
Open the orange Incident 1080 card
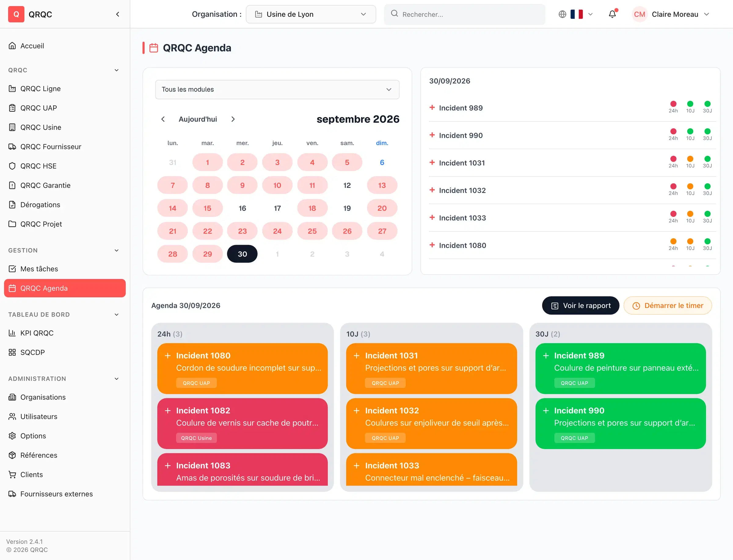[242, 368]
